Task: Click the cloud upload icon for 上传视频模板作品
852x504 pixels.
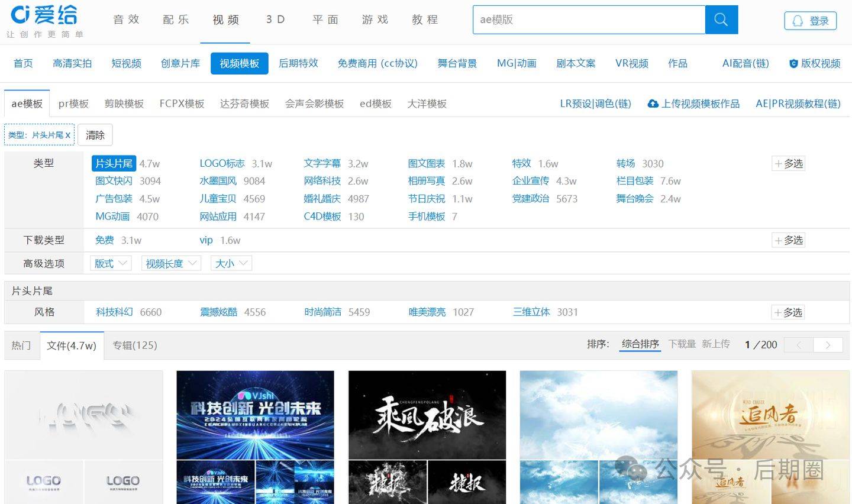Action: pos(653,103)
